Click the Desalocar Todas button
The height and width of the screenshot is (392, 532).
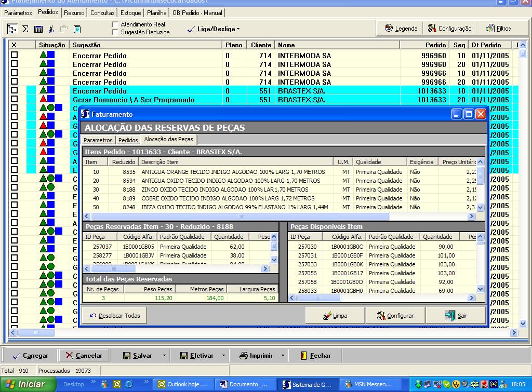point(114,316)
